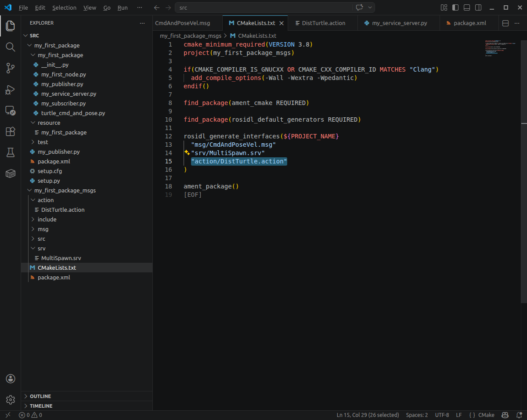
Task: Click Customize Layout icon in title bar
Action: [x=444, y=7]
